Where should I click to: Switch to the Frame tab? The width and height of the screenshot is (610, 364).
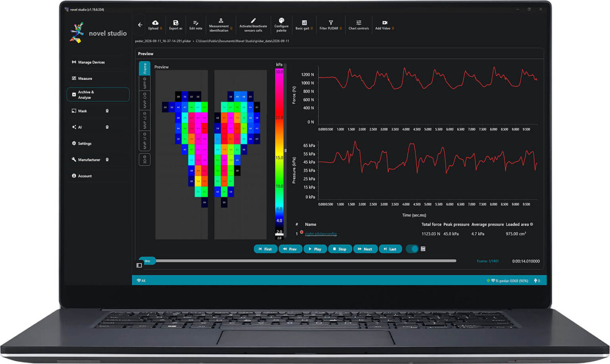(144, 69)
